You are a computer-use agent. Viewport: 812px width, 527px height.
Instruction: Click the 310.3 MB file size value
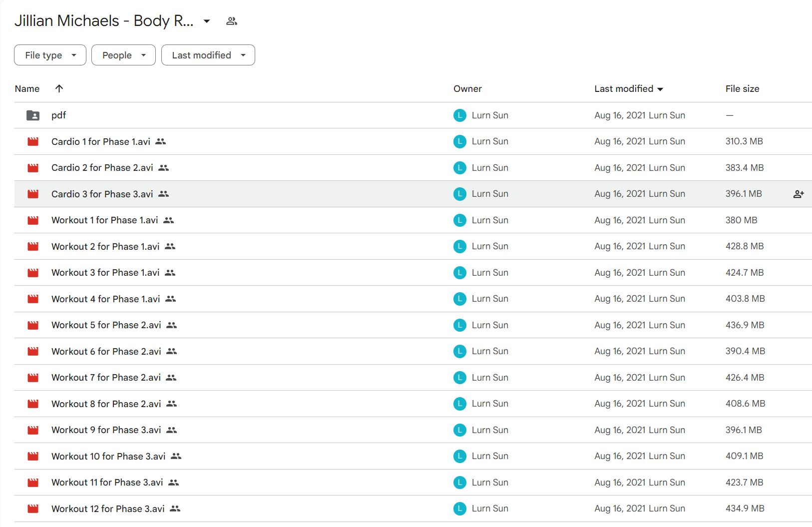(744, 141)
